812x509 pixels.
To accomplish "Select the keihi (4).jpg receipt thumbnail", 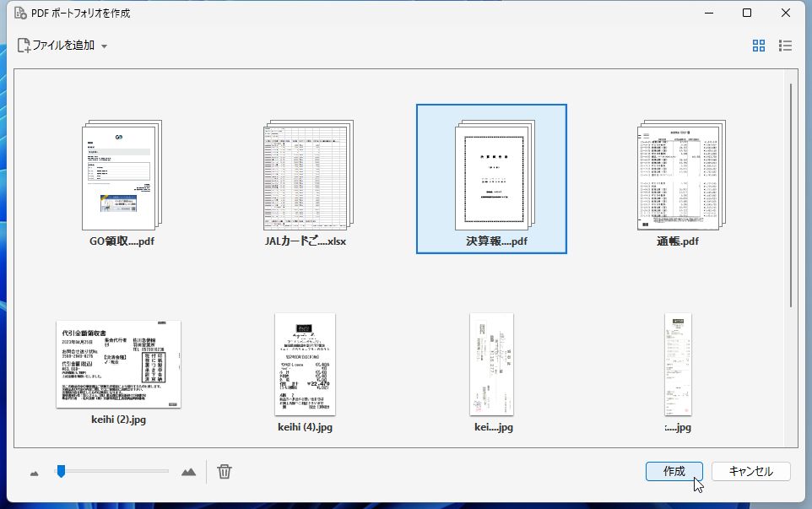I will coord(304,363).
